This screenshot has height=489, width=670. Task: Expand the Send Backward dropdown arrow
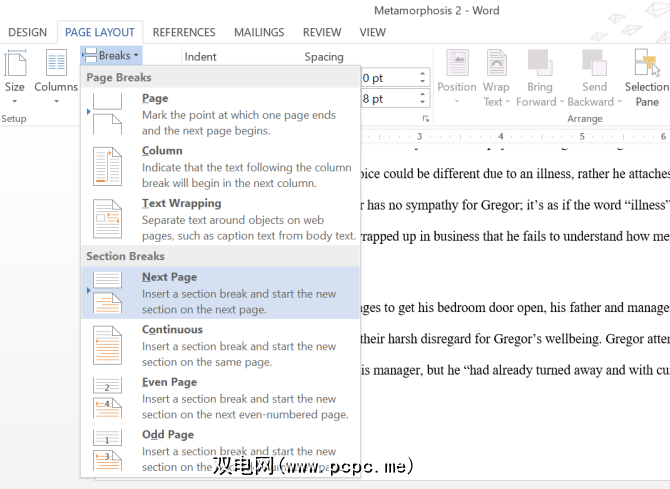coord(618,101)
